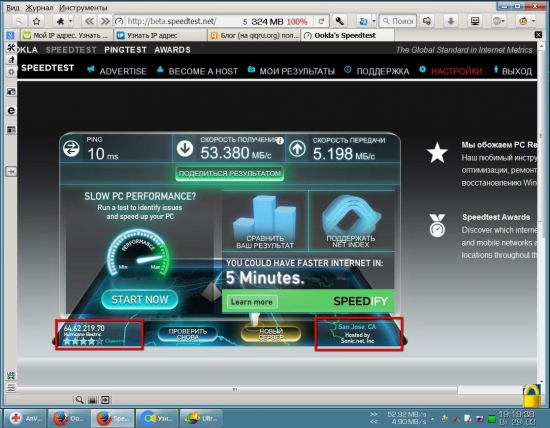Click ПОДЕЛИТЬСЯ РЕЗУЛЬТАТОМ button
The image size is (550, 428).
point(229,174)
